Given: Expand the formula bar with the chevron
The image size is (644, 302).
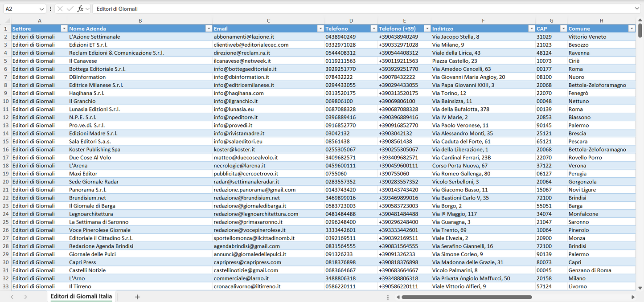Looking at the screenshot, I should point(637,9).
